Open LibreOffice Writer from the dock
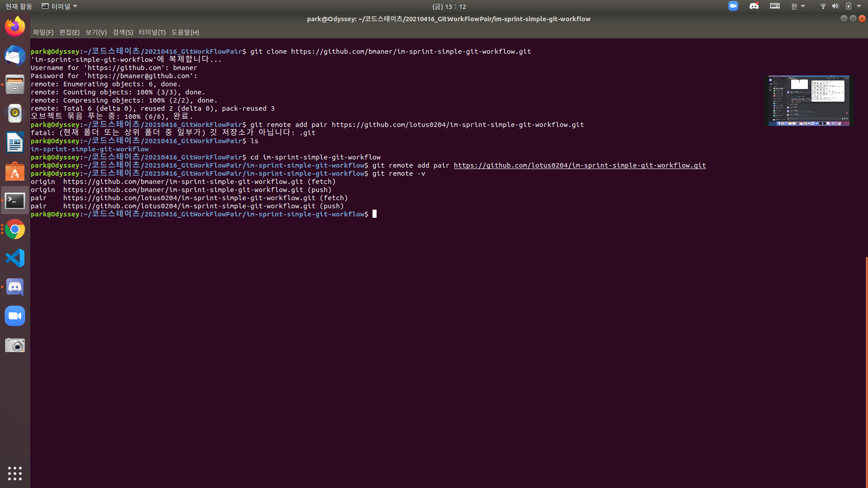868x488 pixels. tap(15, 142)
